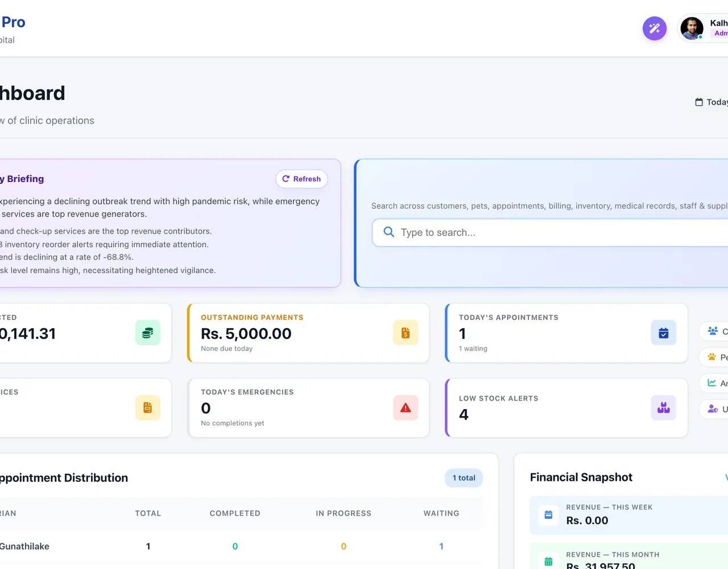Click the purple magic wand AI button
Viewport: 728px width, 569px height.
click(655, 28)
